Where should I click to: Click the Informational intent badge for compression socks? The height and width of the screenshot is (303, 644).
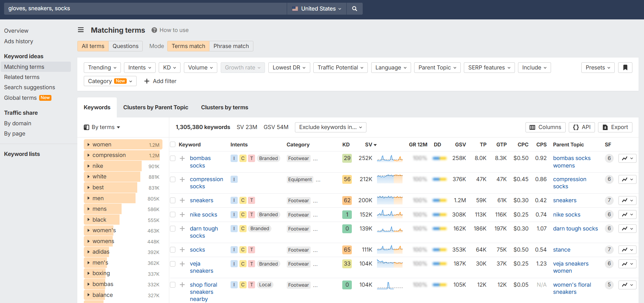pos(234,179)
